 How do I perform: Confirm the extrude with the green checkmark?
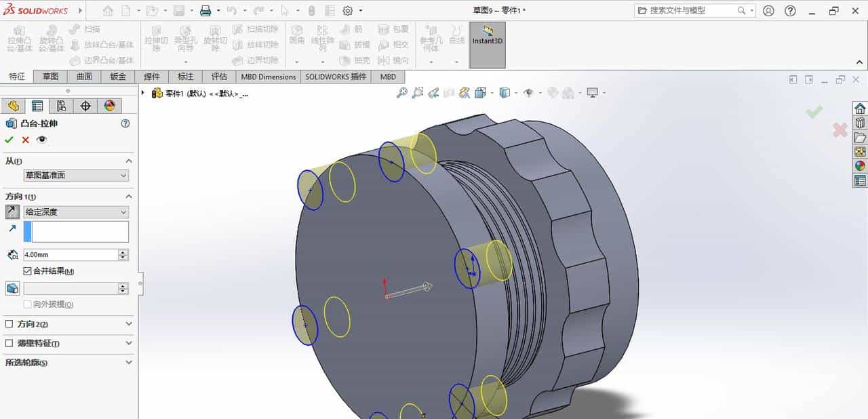(x=9, y=140)
